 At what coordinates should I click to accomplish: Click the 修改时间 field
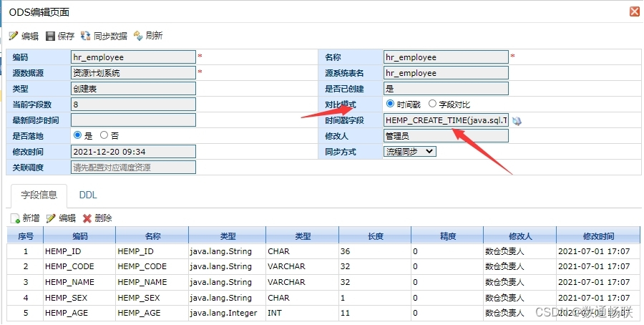click(x=134, y=152)
